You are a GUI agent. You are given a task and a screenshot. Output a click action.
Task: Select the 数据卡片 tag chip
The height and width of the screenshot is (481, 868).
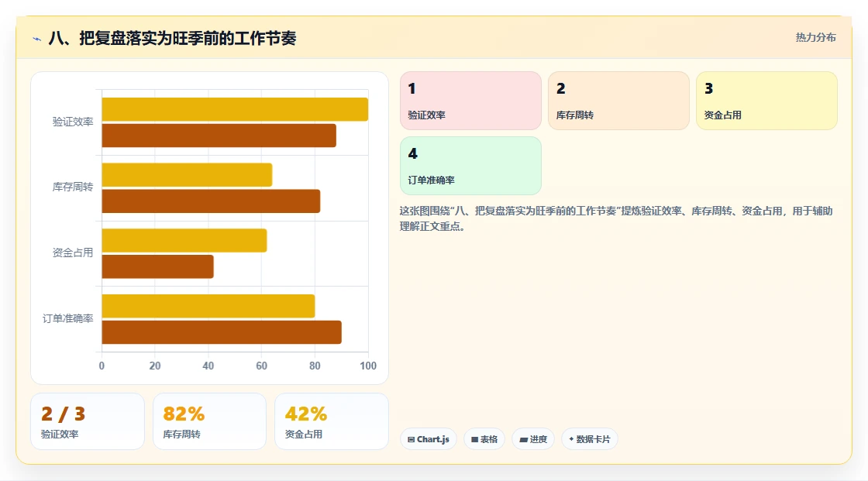coord(590,439)
